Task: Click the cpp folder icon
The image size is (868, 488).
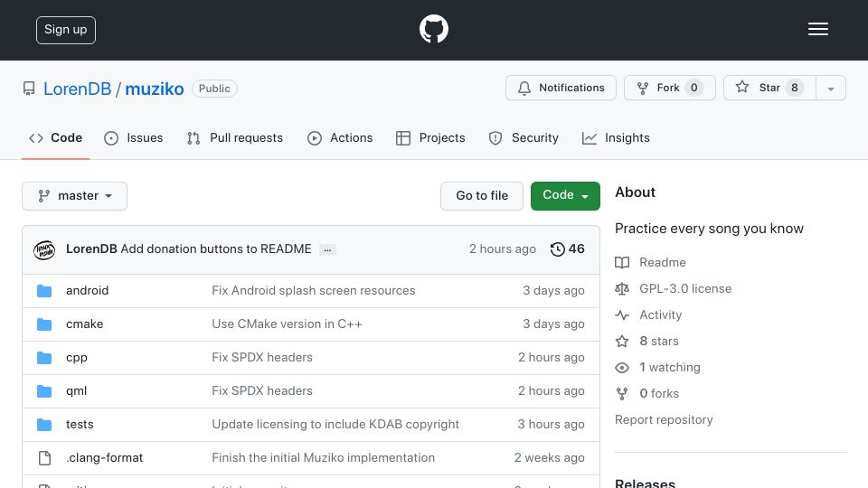Action: pyautogui.click(x=44, y=358)
